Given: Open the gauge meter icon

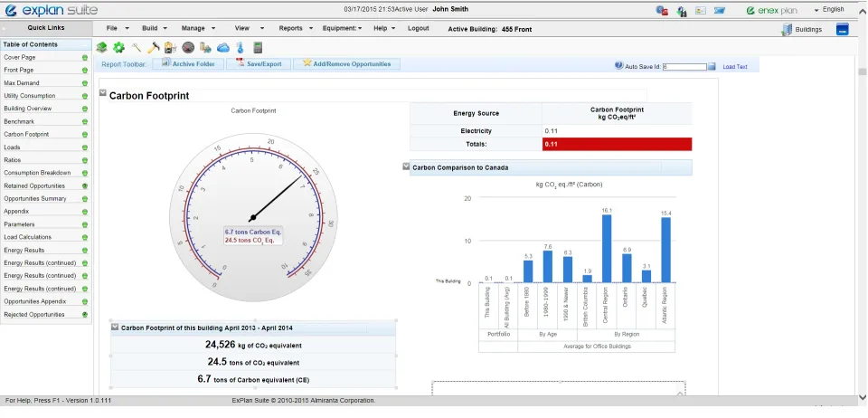Looking at the screenshot, I should [188, 48].
